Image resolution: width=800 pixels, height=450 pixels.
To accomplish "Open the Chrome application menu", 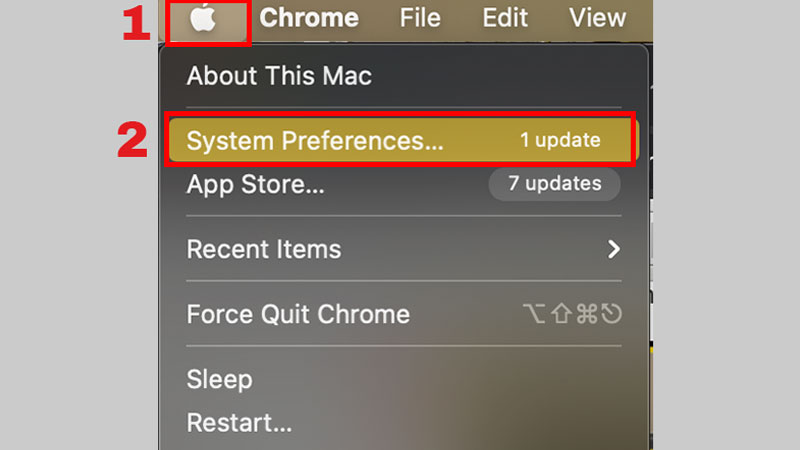I will [308, 18].
